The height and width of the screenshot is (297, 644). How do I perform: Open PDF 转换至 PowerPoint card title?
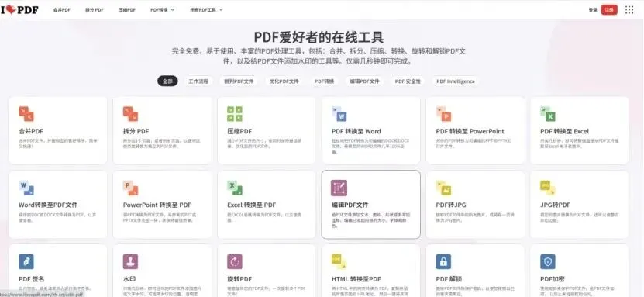470,132
